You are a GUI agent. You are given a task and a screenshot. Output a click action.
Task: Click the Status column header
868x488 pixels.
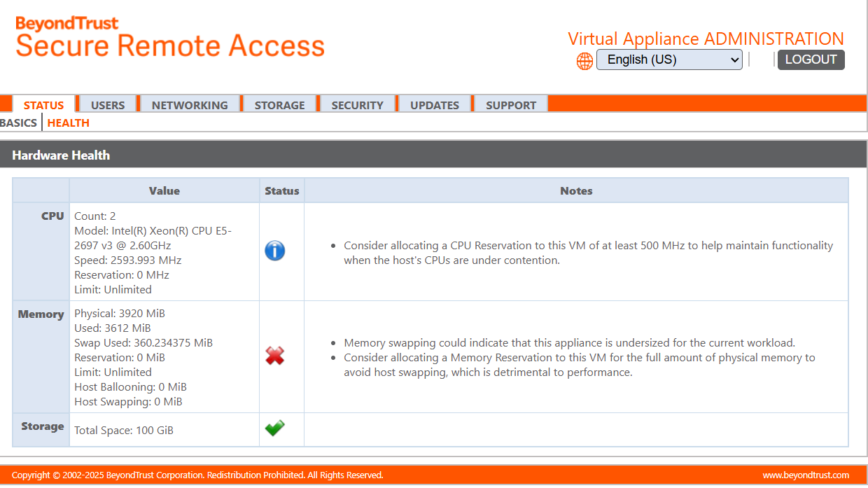click(282, 190)
